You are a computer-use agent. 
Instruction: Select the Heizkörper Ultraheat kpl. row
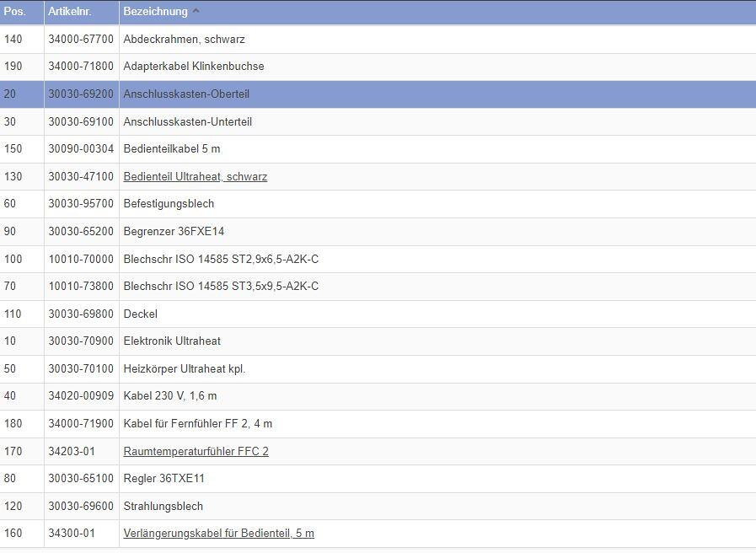point(184,369)
